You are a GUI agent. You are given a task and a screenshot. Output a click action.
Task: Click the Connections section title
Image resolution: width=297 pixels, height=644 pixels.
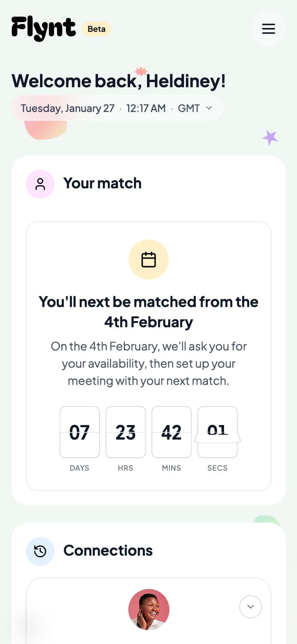[x=108, y=551]
